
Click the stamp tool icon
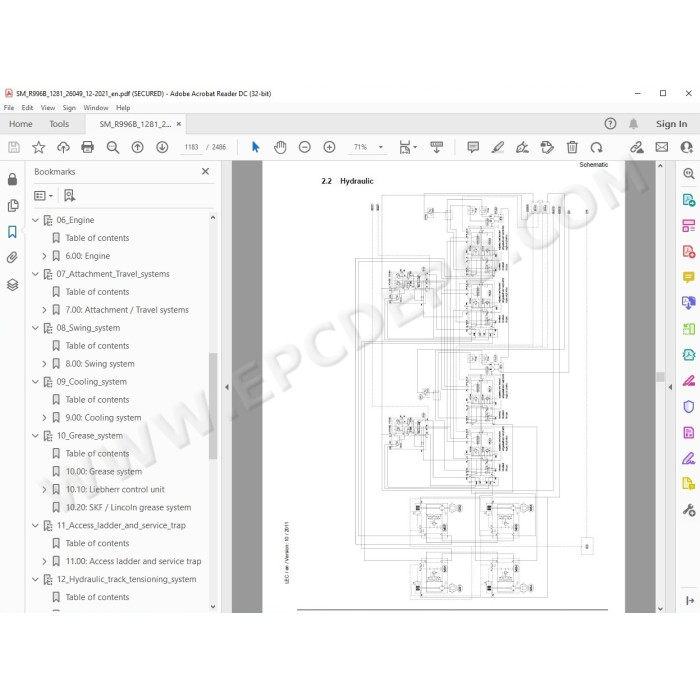click(547, 147)
